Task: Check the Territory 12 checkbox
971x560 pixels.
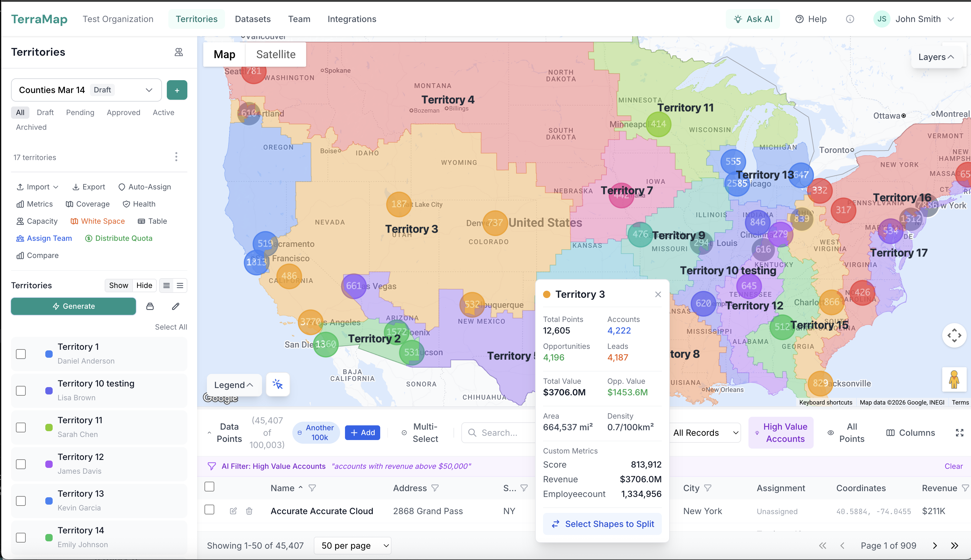Action: point(21,464)
